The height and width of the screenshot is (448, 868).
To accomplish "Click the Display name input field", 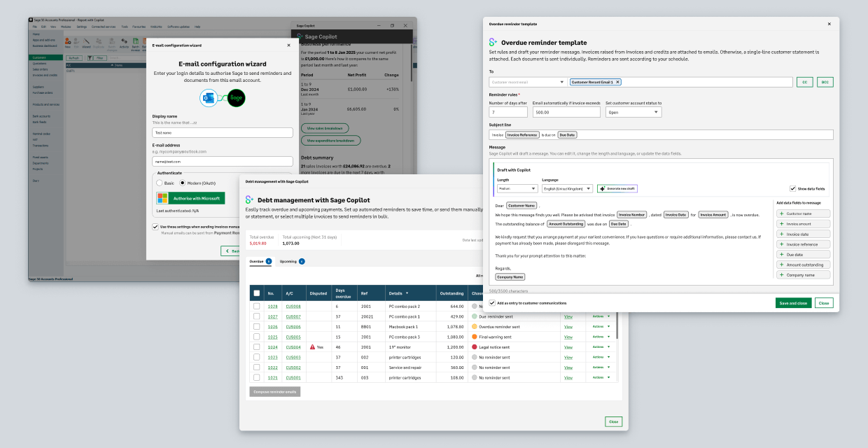I will tap(223, 132).
